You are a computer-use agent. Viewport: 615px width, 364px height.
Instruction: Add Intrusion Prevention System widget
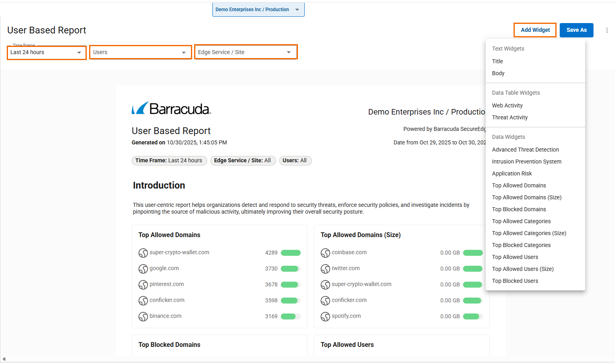pos(526,162)
